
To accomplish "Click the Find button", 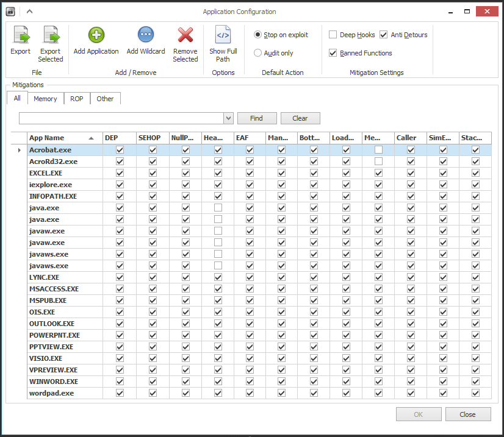I will tap(257, 118).
